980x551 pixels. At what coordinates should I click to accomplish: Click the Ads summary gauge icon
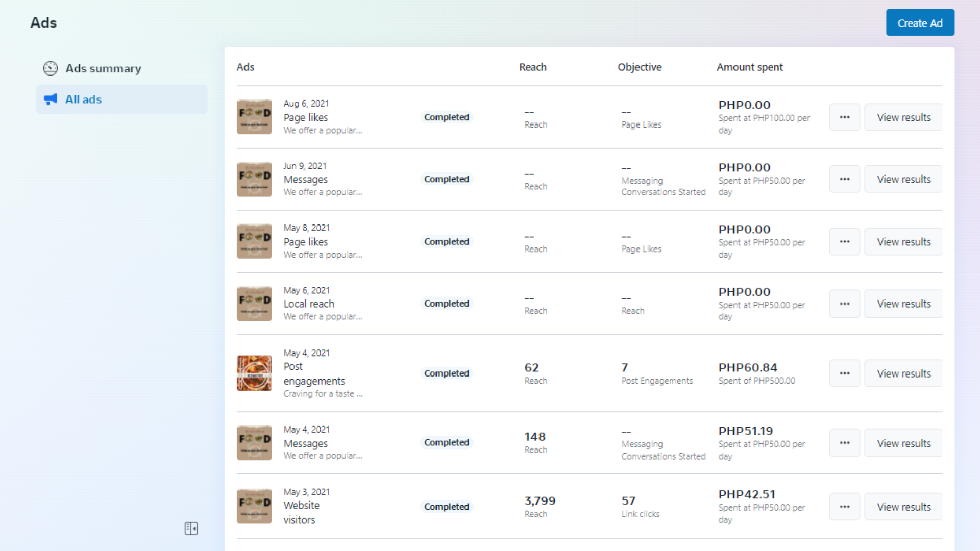pyautogui.click(x=51, y=68)
